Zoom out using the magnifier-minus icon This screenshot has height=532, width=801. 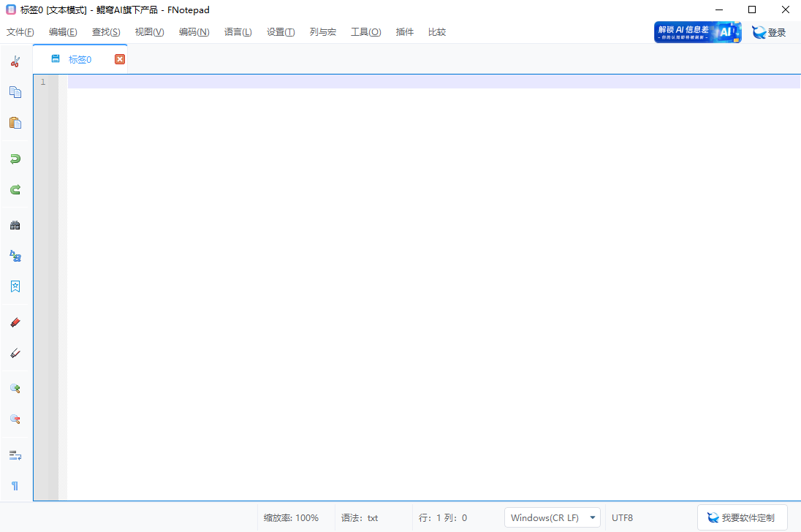tap(15, 419)
